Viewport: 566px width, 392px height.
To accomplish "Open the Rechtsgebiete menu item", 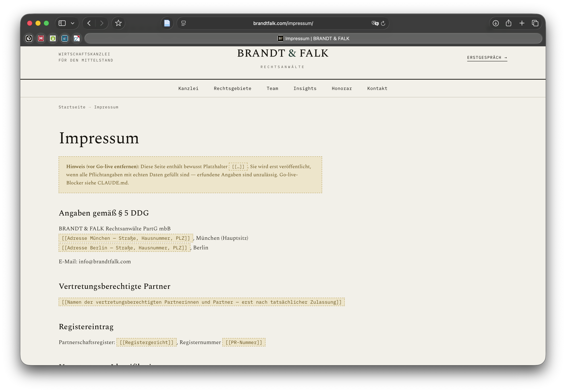I will 233,88.
